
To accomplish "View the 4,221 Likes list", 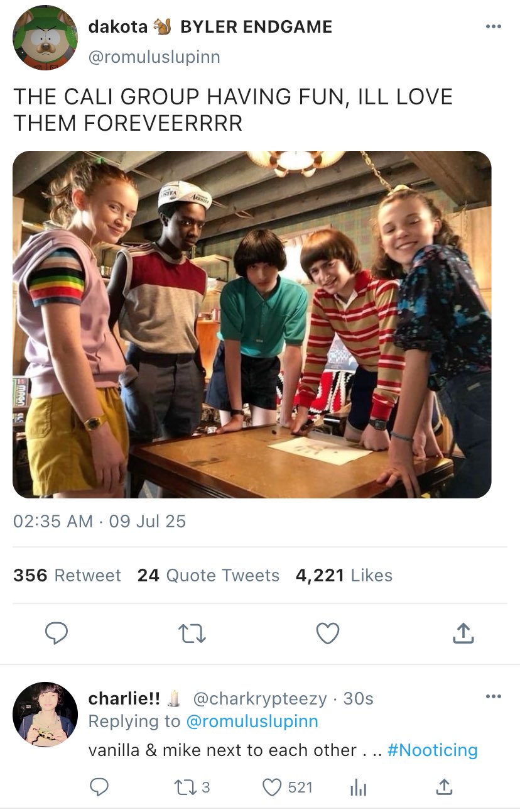I will pos(344,575).
